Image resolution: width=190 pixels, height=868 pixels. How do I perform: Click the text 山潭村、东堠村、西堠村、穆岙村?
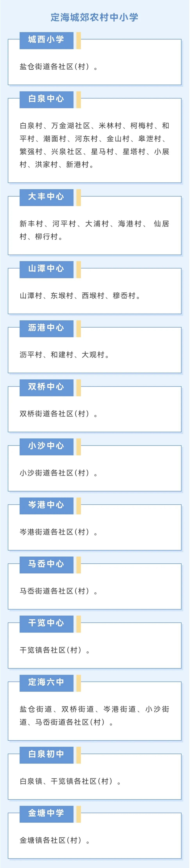(x=80, y=296)
